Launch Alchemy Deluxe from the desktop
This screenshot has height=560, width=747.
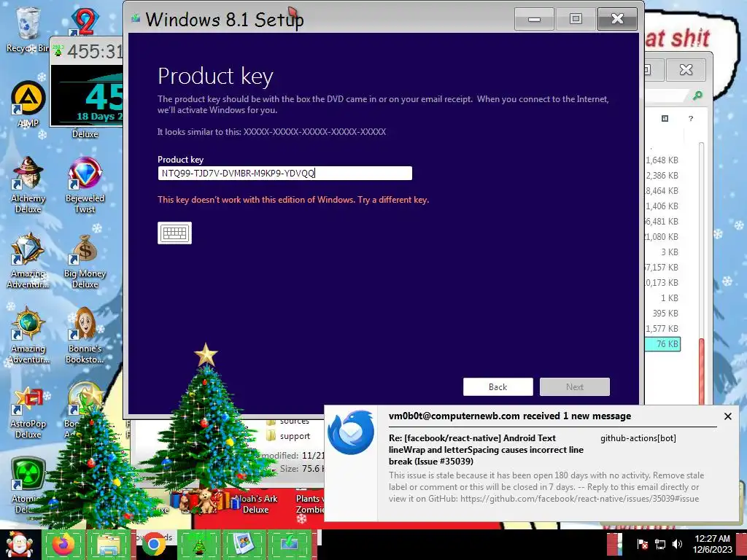pos(28,184)
